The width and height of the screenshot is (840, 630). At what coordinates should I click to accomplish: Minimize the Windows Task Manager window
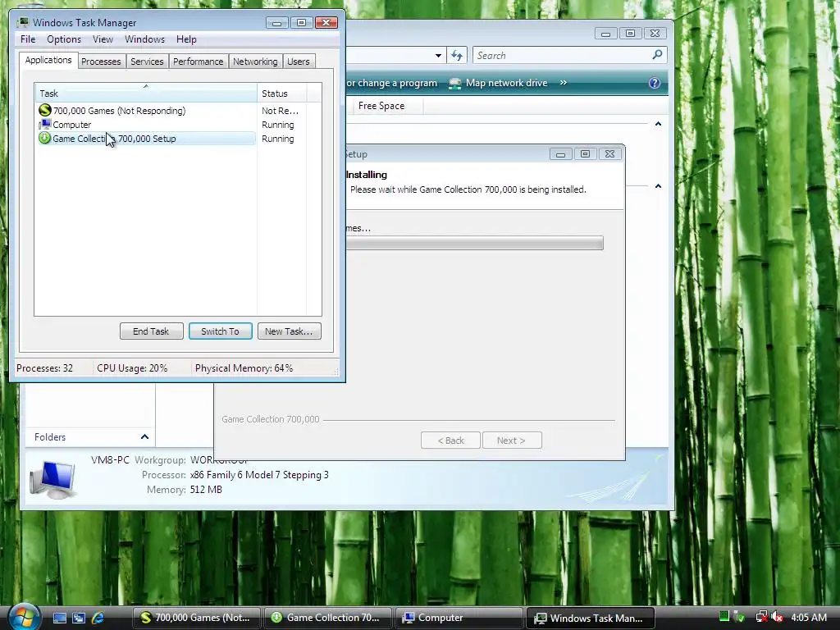pyautogui.click(x=276, y=22)
